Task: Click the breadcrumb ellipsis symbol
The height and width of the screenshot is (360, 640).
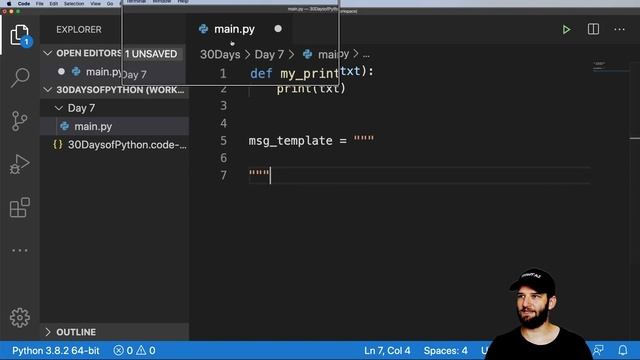Action: tap(366, 54)
